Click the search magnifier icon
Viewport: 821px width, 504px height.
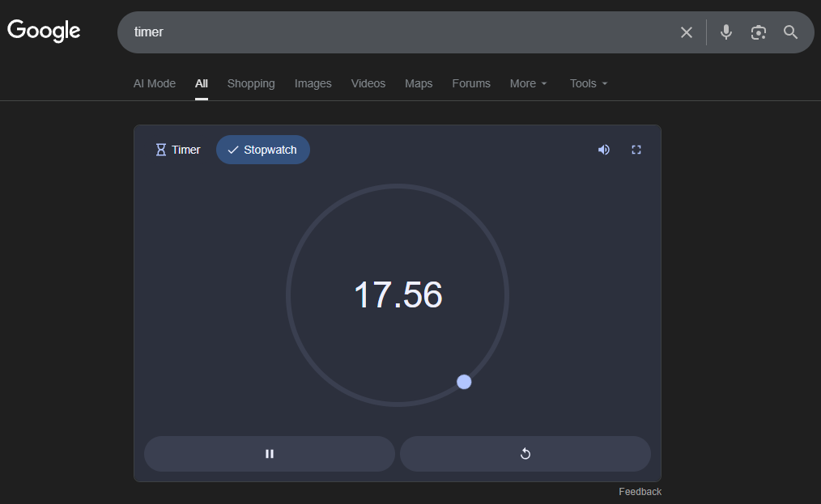click(x=790, y=32)
